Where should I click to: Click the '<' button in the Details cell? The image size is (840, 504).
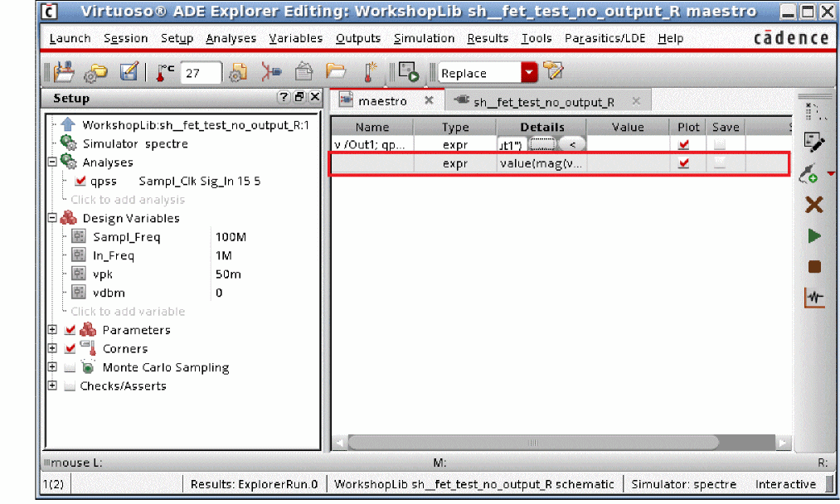click(x=572, y=144)
